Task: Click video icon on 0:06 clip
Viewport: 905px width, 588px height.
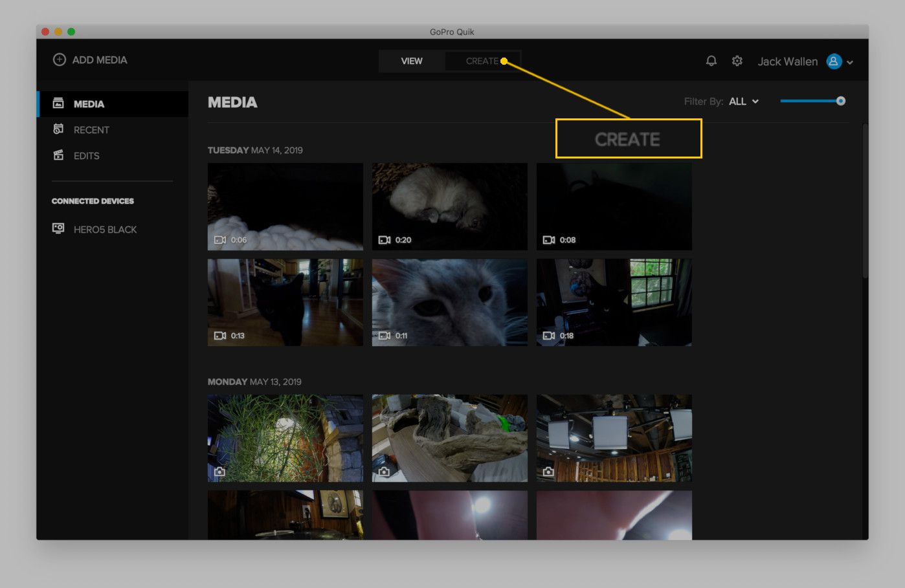Action: 220,240
